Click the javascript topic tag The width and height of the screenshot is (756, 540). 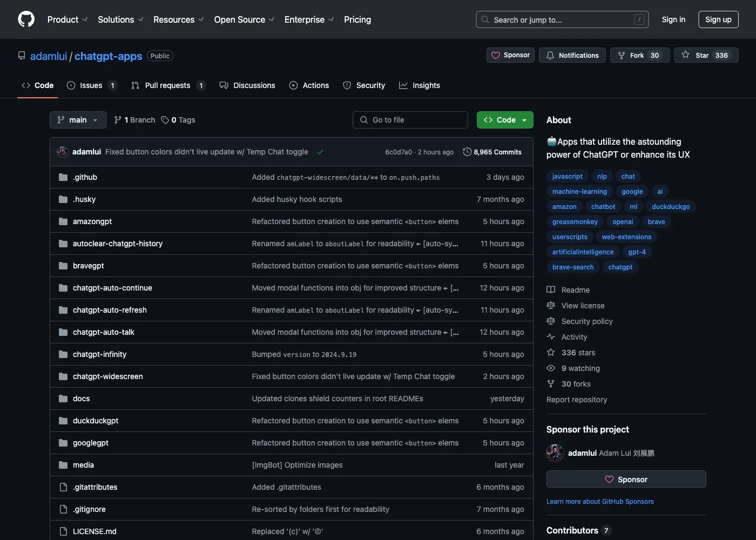pos(567,177)
